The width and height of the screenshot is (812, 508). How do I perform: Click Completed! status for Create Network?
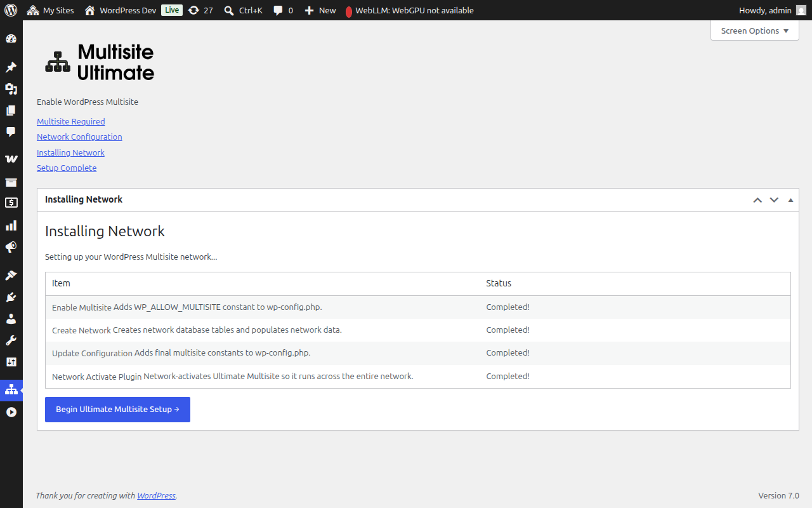pyautogui.click(x=507, y=330)
